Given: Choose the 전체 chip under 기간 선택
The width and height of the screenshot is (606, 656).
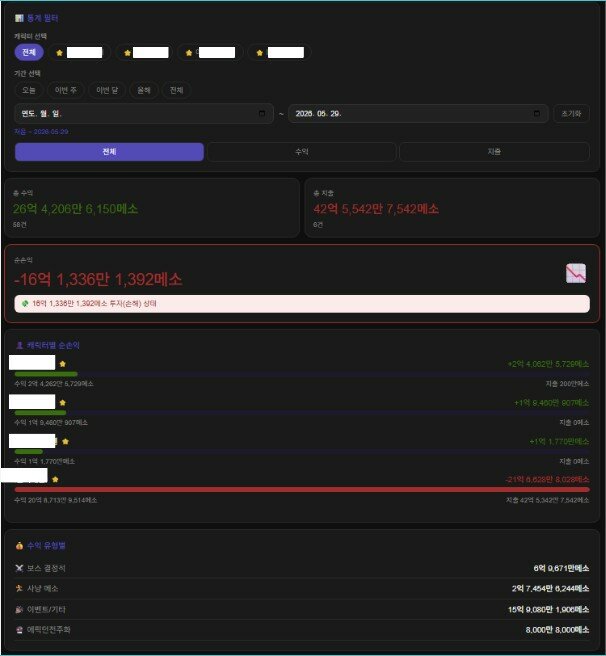Looking at the screenshot, I should [176, 90].
